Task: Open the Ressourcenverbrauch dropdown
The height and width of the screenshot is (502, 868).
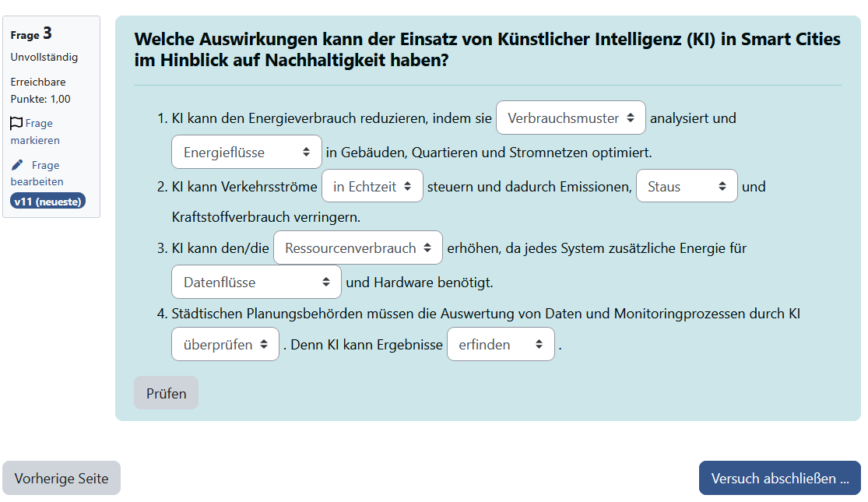Action: click(x=357, y=248)
